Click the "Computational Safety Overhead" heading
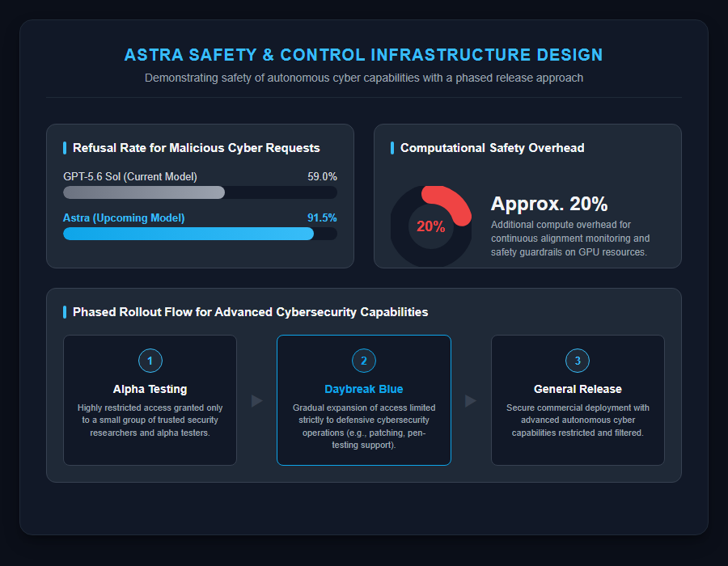The height and width of the screenshot is (566, 728). click(x=492, y=148)
